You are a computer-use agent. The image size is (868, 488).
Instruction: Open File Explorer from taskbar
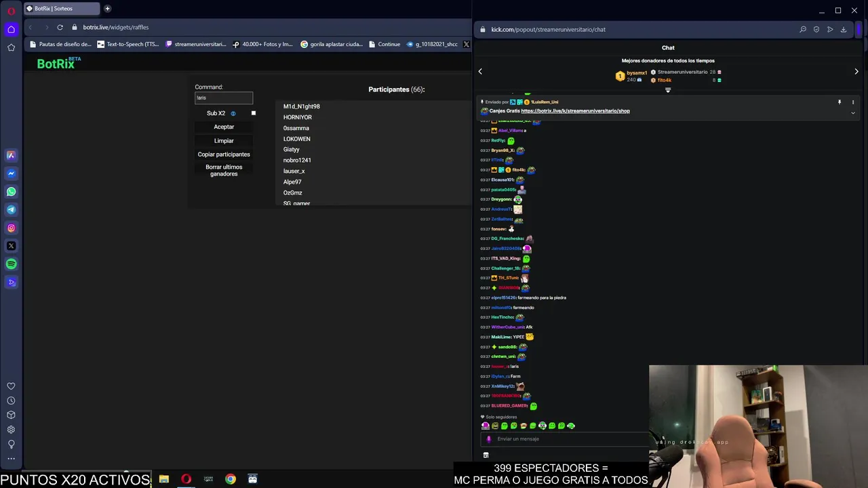tap(164, 479)
